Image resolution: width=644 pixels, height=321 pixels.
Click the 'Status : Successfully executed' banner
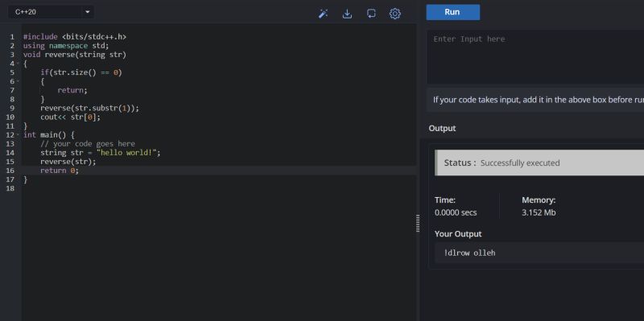[539, 163]
